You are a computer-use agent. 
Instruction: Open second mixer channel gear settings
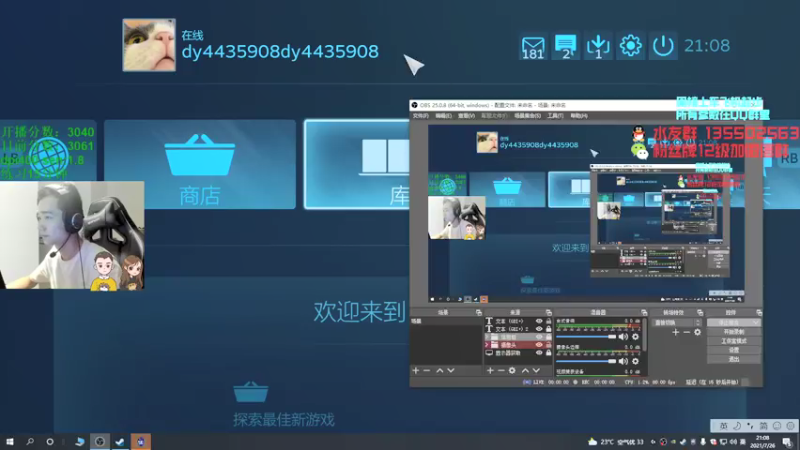(x=635, y=361)
